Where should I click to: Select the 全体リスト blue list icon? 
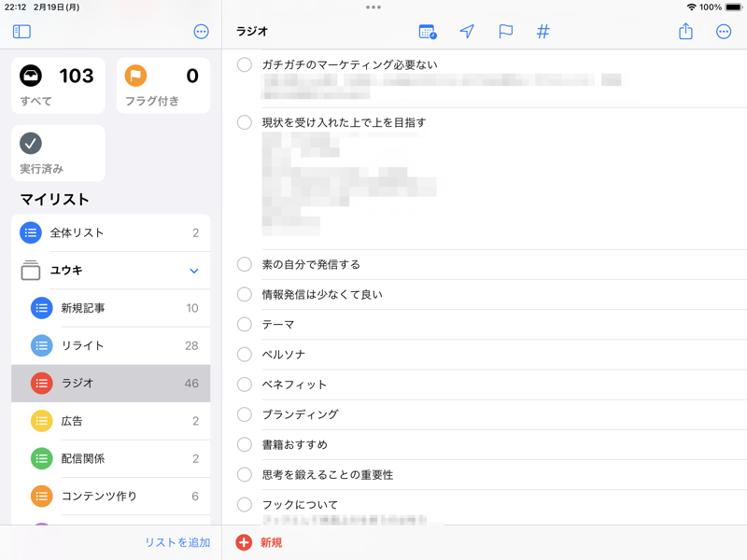[x=31, y=232]
